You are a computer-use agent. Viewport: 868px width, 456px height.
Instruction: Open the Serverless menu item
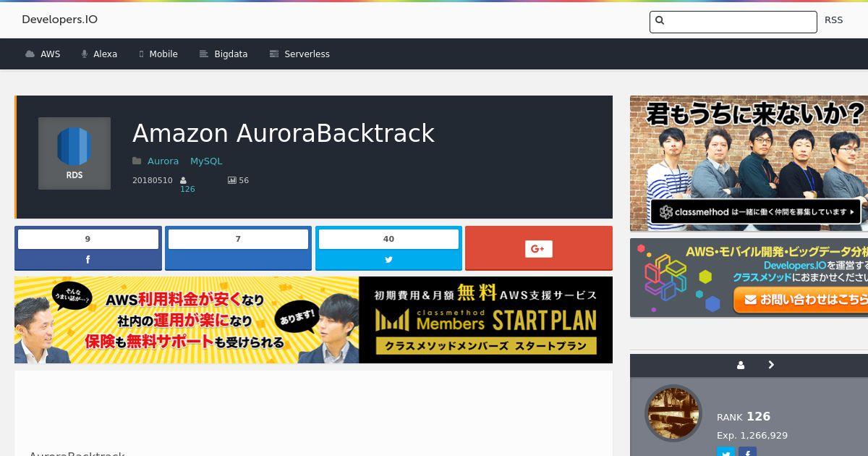[299, 54]
